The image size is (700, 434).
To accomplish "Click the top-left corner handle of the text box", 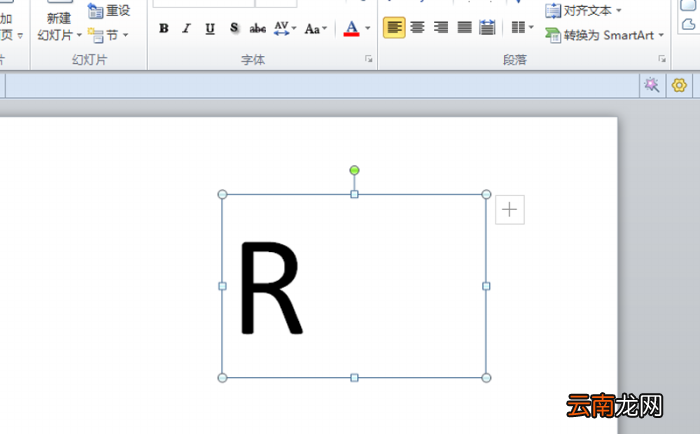I will click(222, 194).
